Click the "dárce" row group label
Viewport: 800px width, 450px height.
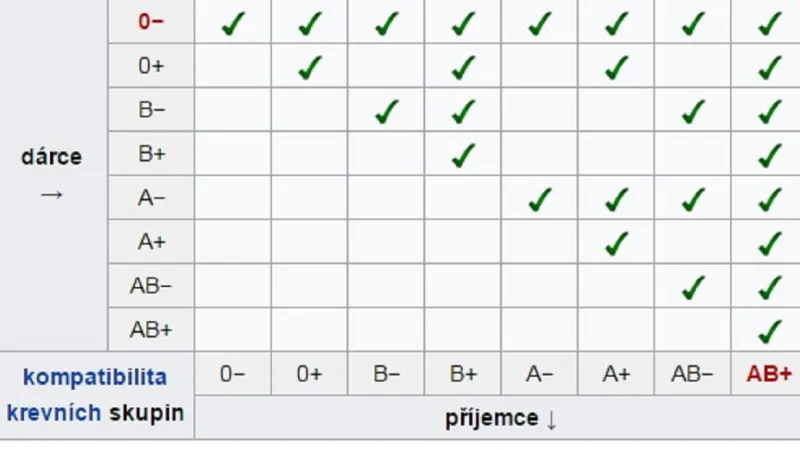point(51,157)
